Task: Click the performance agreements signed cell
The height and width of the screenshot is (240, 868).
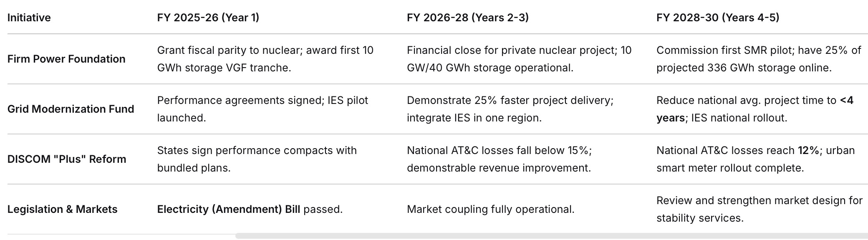Action: (x=262, y=109)
